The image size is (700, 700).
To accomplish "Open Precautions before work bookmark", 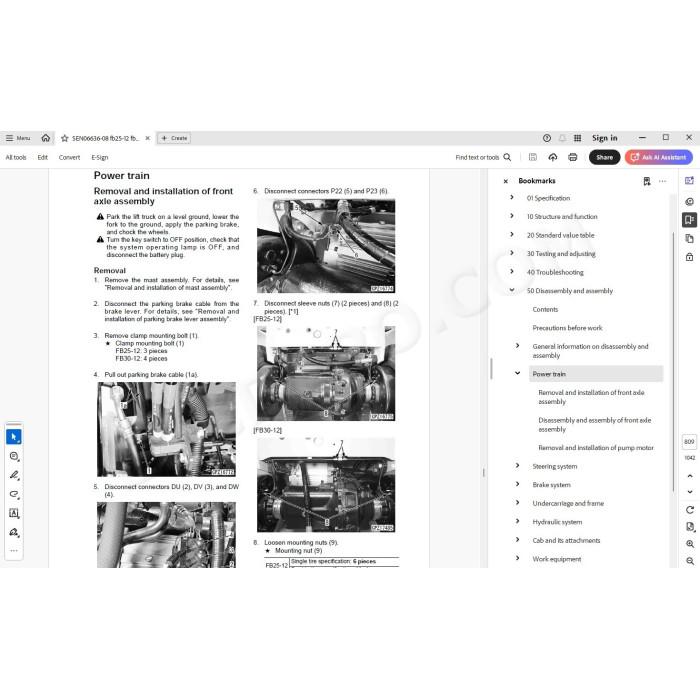I will (567, 328).
